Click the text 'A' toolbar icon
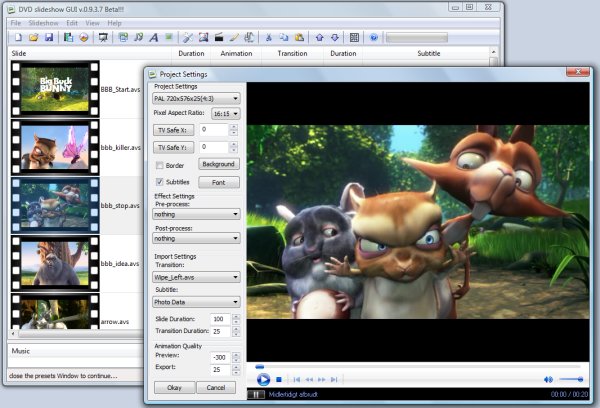The height and width of the screenshot is (408, 600). (x=154, y=38)
